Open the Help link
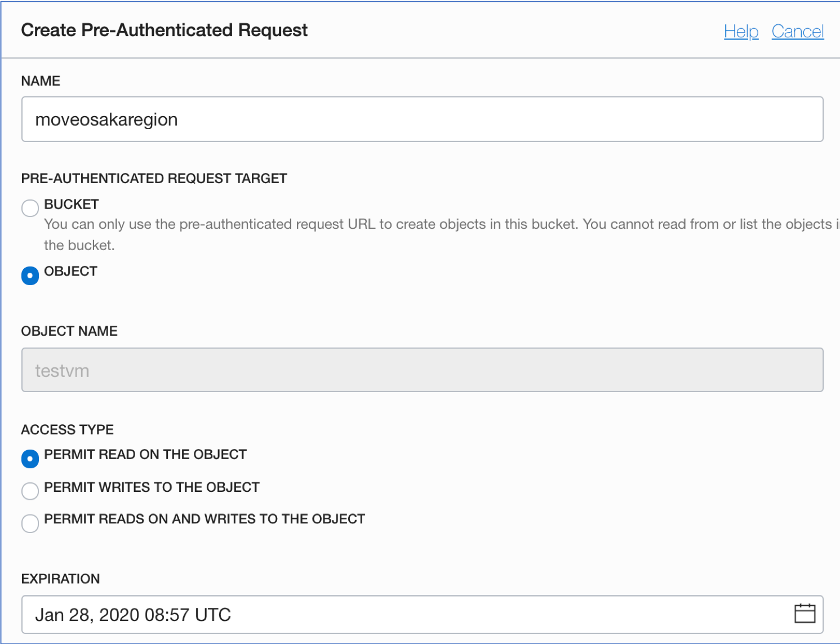Viewport: 840px width, 644px height. pyautogui.click(x=741, y=32)
